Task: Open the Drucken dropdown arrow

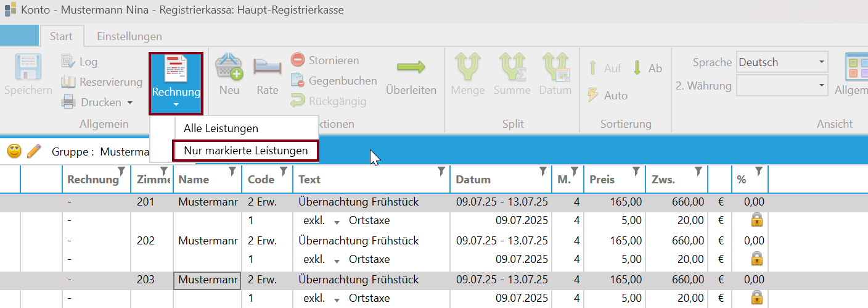Action: (130, 102)
